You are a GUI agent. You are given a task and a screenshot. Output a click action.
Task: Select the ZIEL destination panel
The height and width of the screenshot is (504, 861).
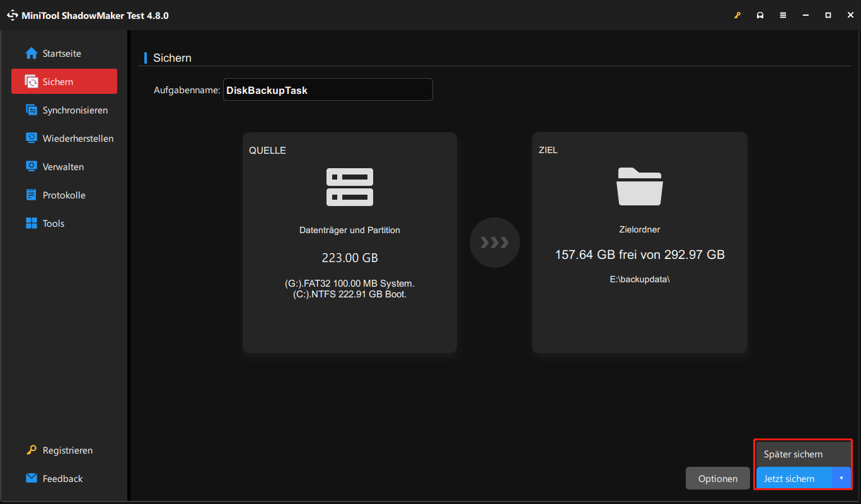click(640, 243)
